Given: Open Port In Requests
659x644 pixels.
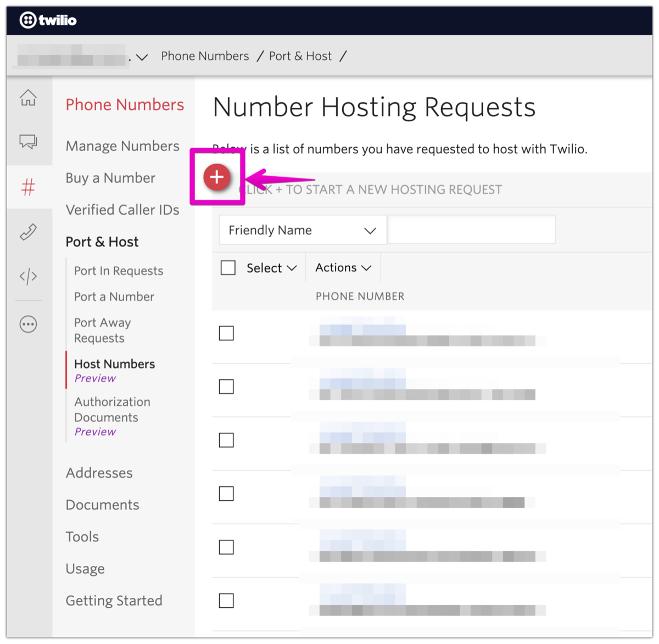Looking at the screenshot, I should pyautogui.click(x=119, y=271).
